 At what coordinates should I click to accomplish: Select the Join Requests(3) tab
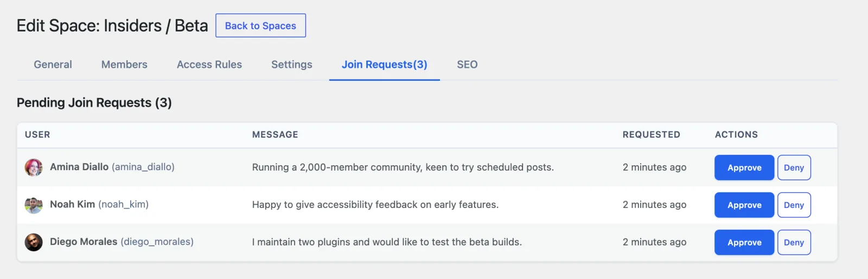tap(385, 64)
